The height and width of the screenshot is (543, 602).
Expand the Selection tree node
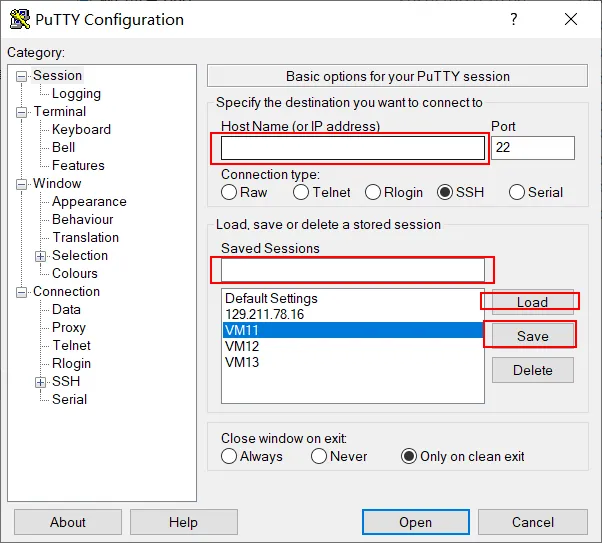pos(41,256)
